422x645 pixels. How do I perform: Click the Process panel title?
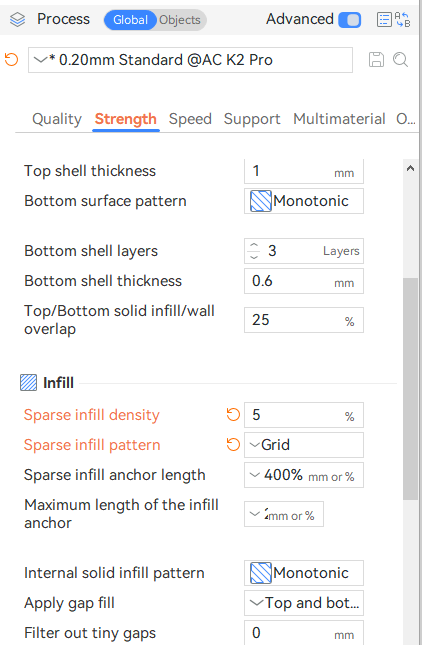pyautogui.click(x=63, y=19)
